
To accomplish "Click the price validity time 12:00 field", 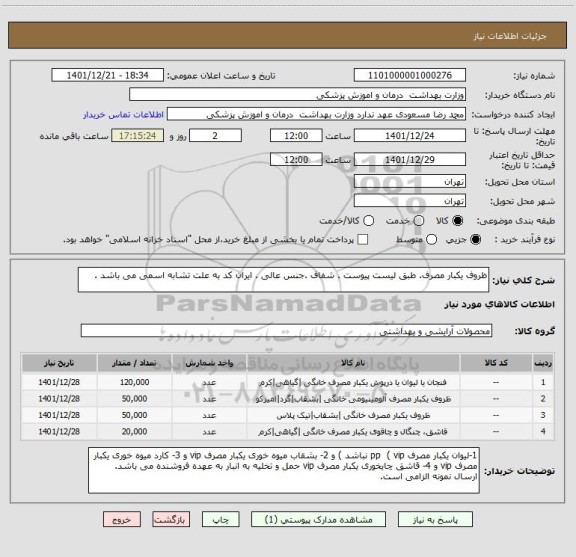I will (x=296, y=159).
